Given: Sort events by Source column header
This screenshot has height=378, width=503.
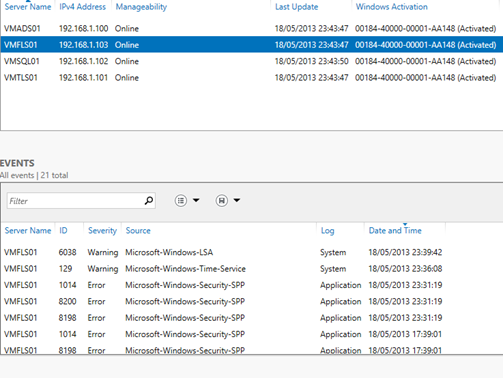Looking at the screenshot, I should 138,230.
